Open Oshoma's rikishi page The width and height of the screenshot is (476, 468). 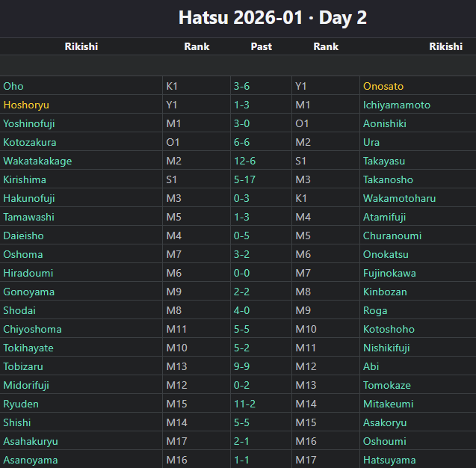pos(23,254)
